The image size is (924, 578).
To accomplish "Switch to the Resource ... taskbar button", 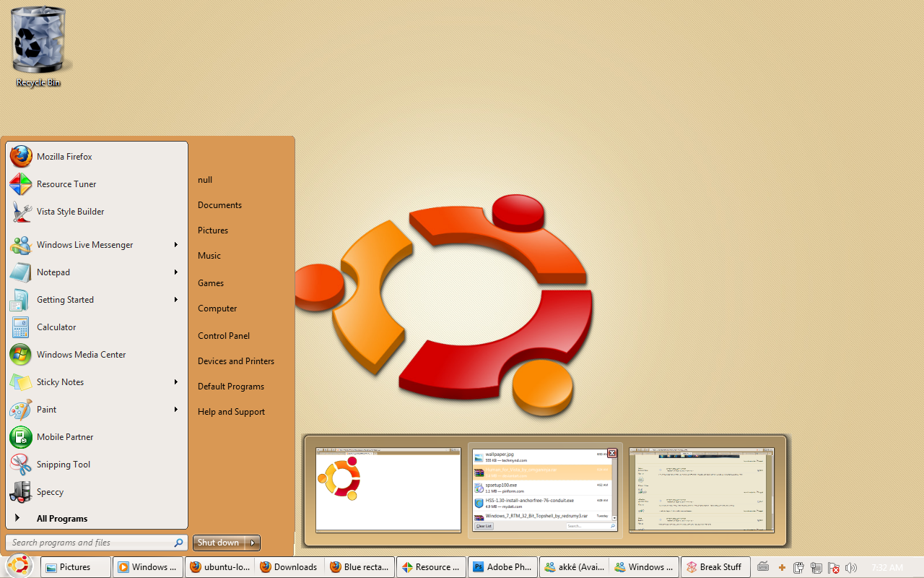I will tap(432, 567).
